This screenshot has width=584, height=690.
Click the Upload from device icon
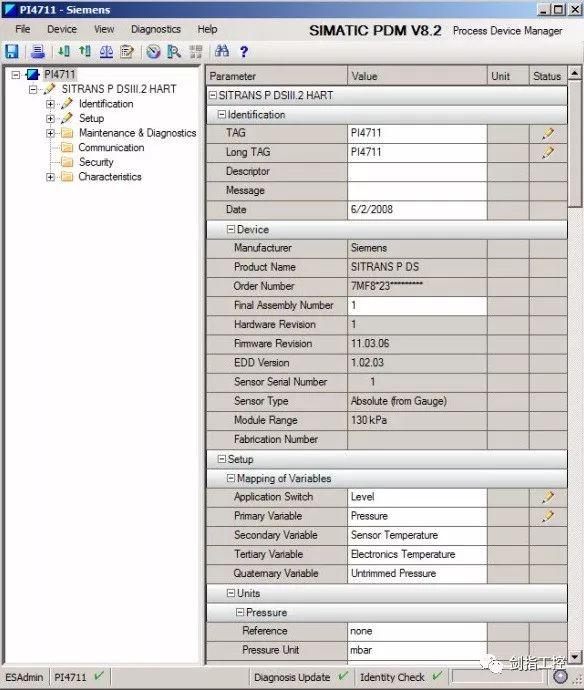[85, 52]
